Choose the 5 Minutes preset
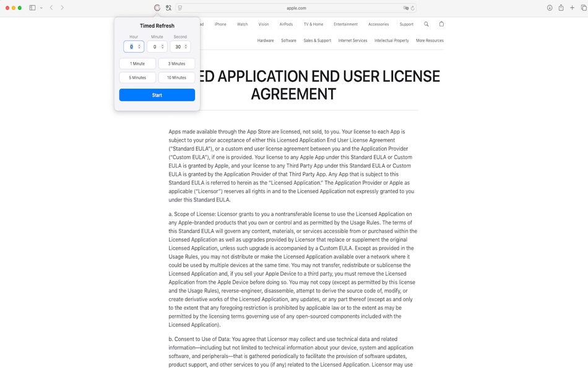This screenshot has height=368, width=588. pyautogui.click(x=137, y=77)
